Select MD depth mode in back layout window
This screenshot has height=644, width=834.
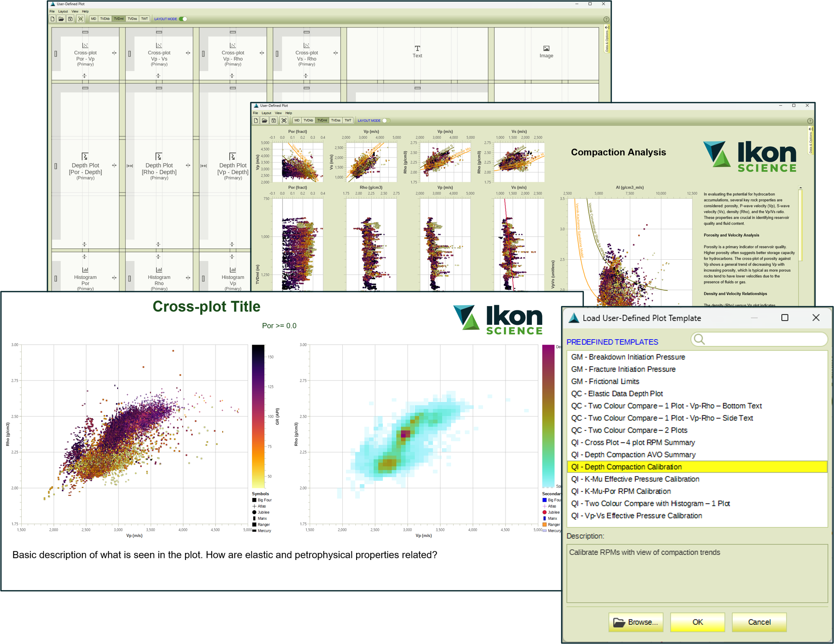[93, 19]
